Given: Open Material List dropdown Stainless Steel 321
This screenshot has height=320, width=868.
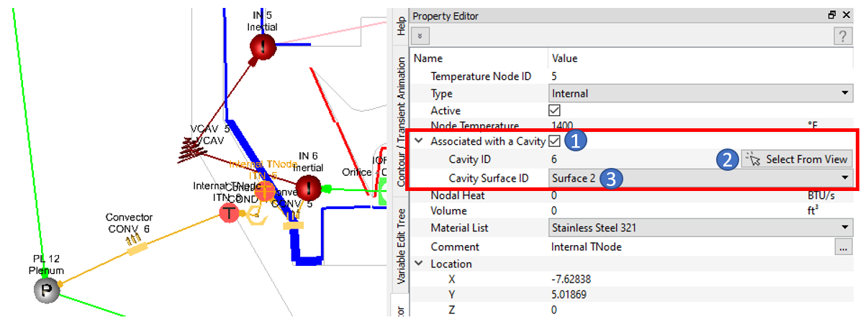Looking at the screenshot, I should point(701,228).
